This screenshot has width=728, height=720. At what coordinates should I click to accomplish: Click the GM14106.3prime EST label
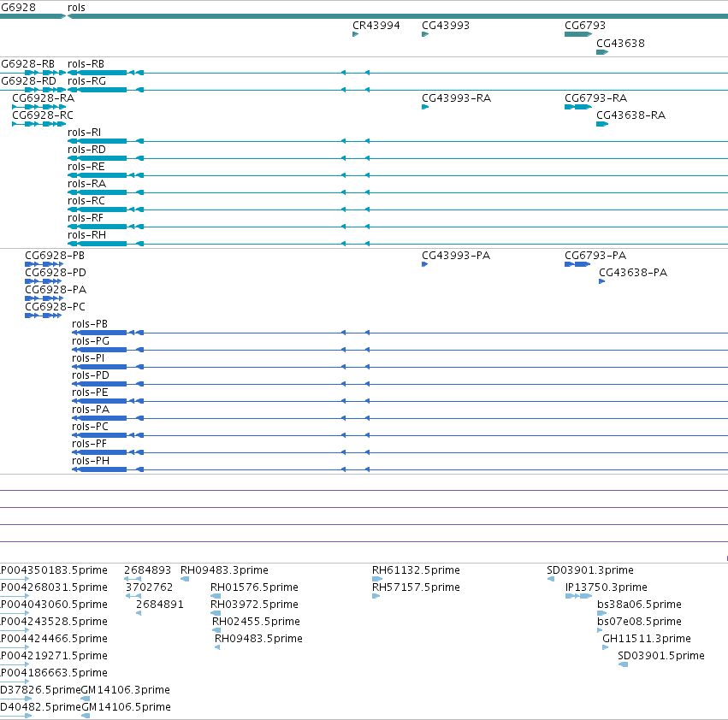[x=126, y=690]
